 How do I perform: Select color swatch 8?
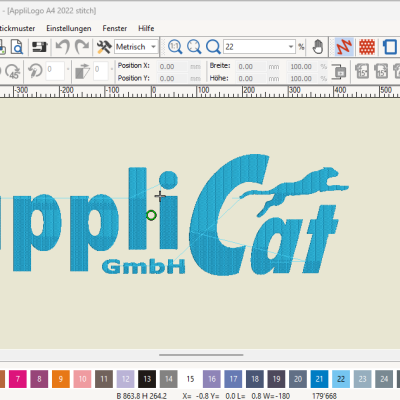39,379
